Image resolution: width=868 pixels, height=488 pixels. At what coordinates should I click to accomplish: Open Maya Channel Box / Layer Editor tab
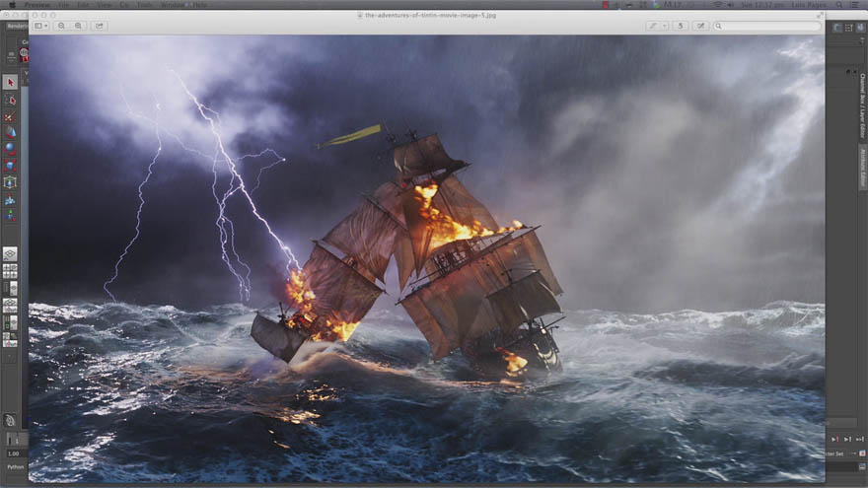862,106
